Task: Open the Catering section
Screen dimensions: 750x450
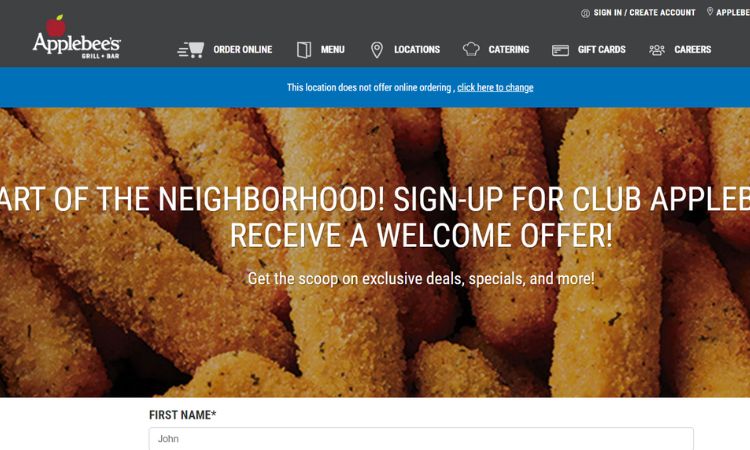Action: coord(508,49)
